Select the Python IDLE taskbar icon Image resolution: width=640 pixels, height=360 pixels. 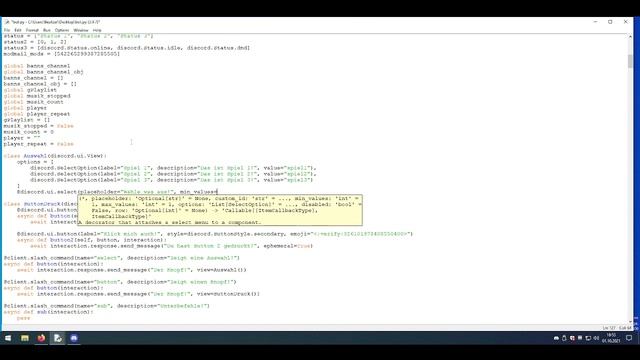(x=58, y=338)
